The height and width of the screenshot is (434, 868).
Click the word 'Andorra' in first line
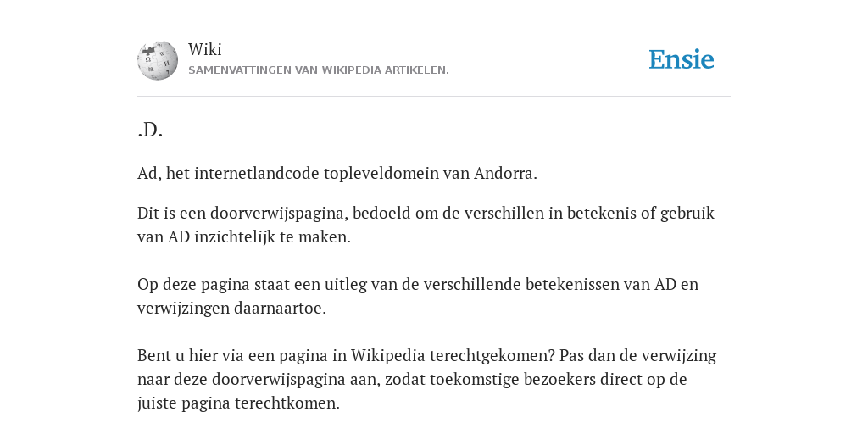(505, 173)
